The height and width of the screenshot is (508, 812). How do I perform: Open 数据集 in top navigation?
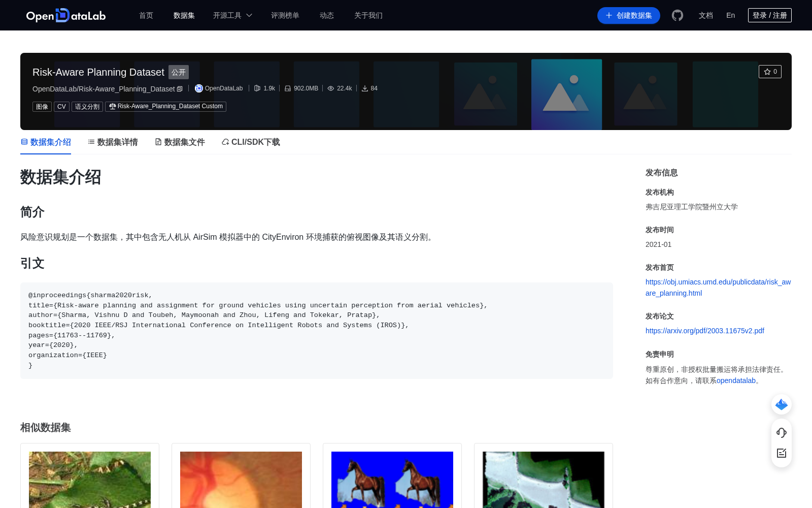coord(184,15)
